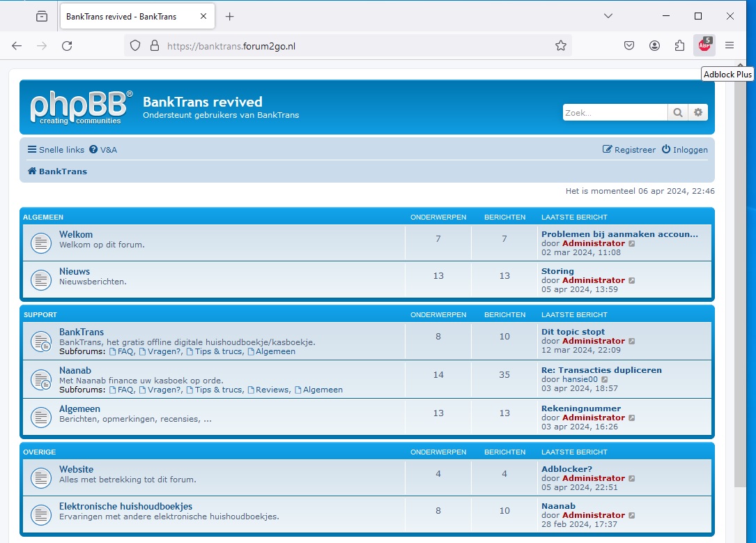Click the Adblock Plus extension icon
The width and height of the screenshot is (756, 543).
[704, 45]
